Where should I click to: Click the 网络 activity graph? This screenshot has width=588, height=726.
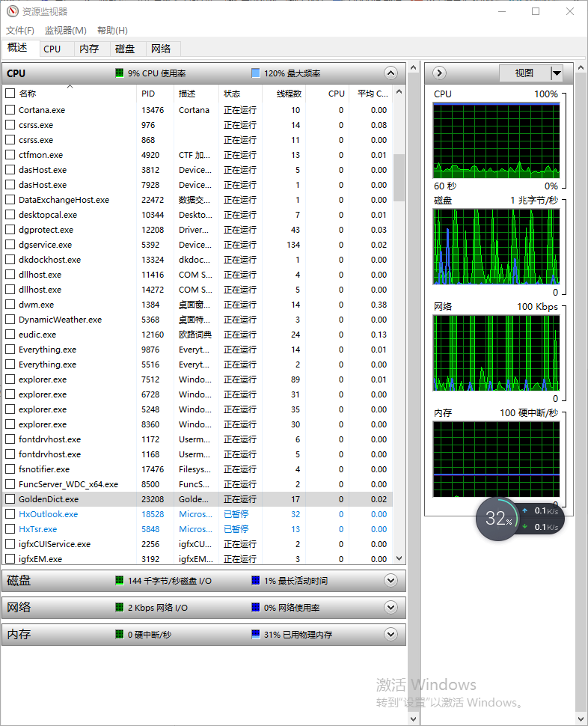pyautogui.click(x=497, y=353)
